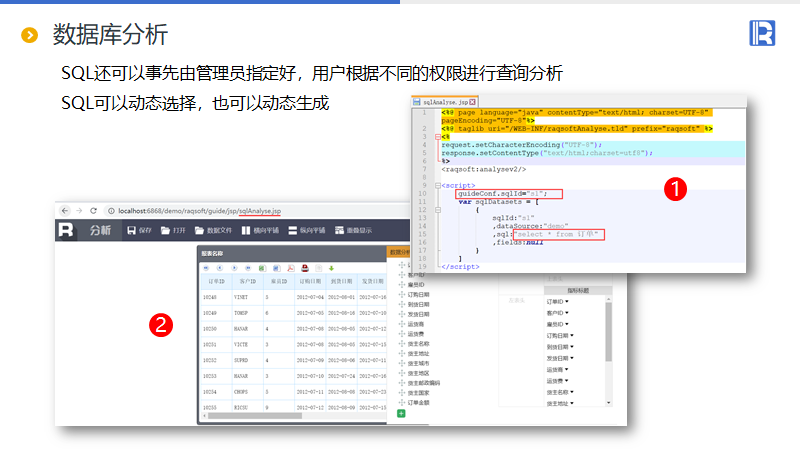Screen dimensions: 800x450
Task: Click the 客户ID column header
Action: [x=247, y=281]
